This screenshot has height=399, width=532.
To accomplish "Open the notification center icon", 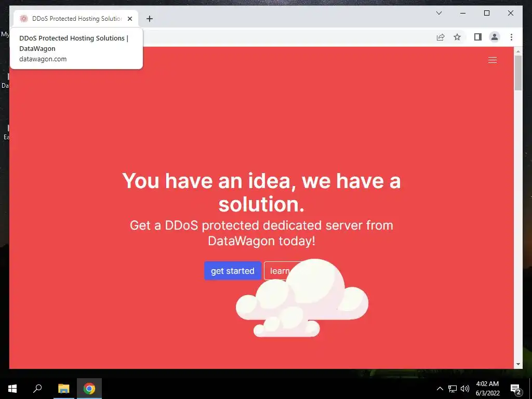I will (x=516, y=389).
